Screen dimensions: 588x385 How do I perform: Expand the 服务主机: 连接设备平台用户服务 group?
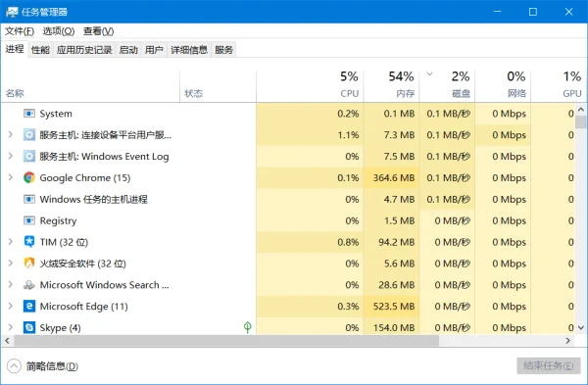tap(11, 134)
